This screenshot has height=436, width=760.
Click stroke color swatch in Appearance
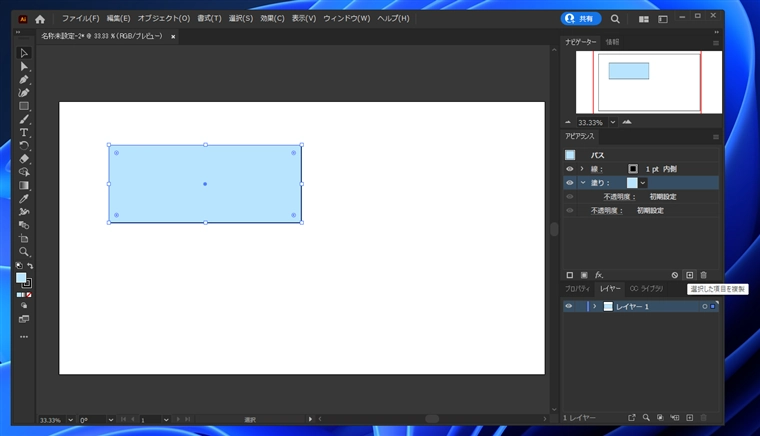tap(633, 169)
